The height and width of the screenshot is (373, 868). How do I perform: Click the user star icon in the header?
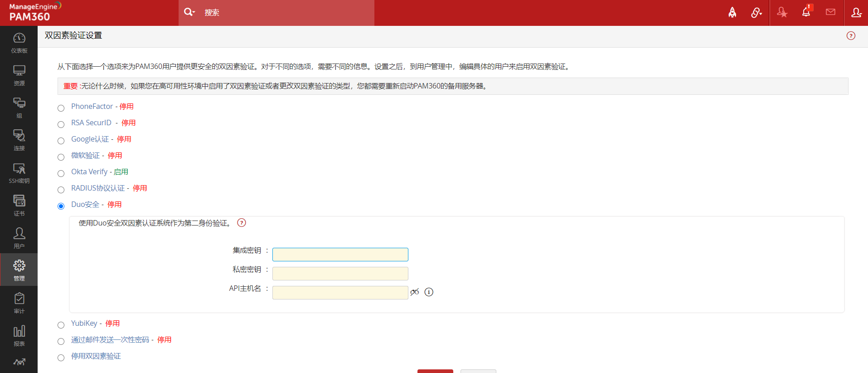pos(782,12)
